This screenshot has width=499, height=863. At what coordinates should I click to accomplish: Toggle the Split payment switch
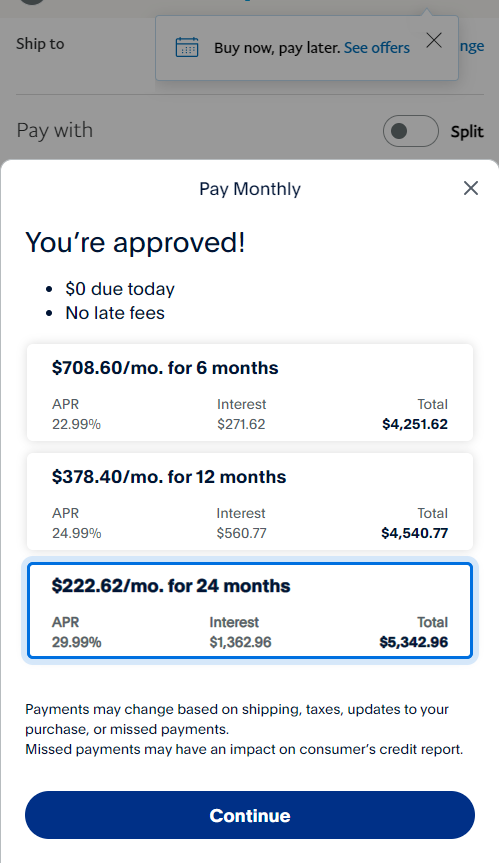410,131
